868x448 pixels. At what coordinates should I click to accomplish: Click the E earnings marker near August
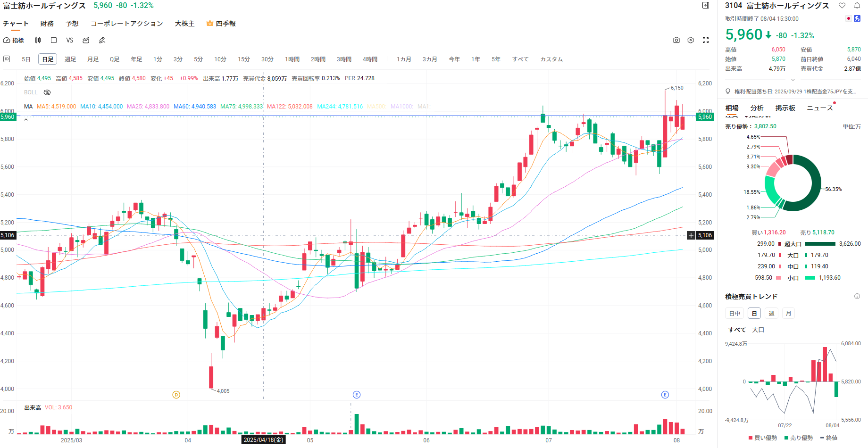point(665,395)
